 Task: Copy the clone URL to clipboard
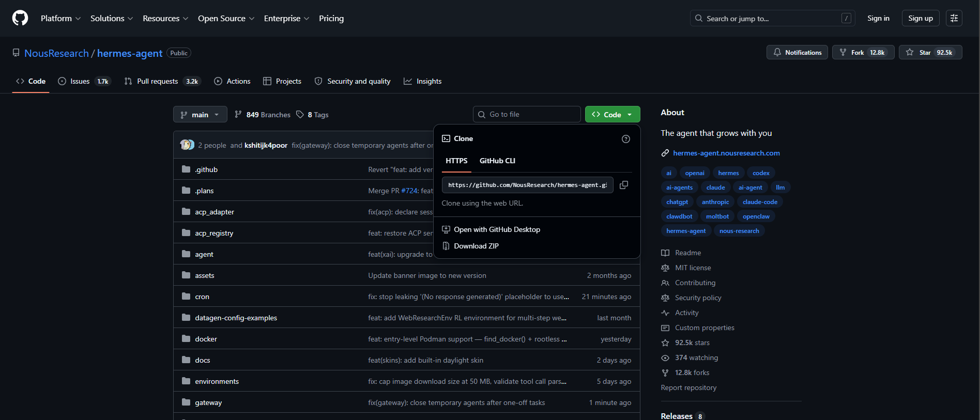(624, 185)
